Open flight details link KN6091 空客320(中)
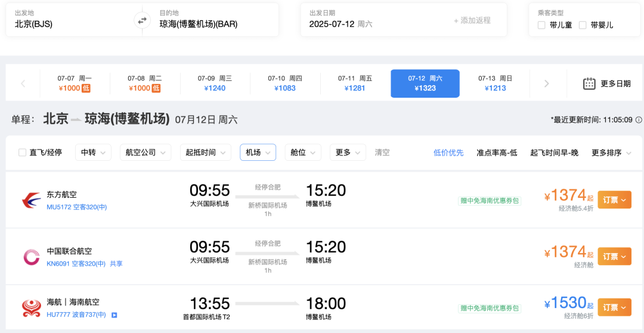 76,264
